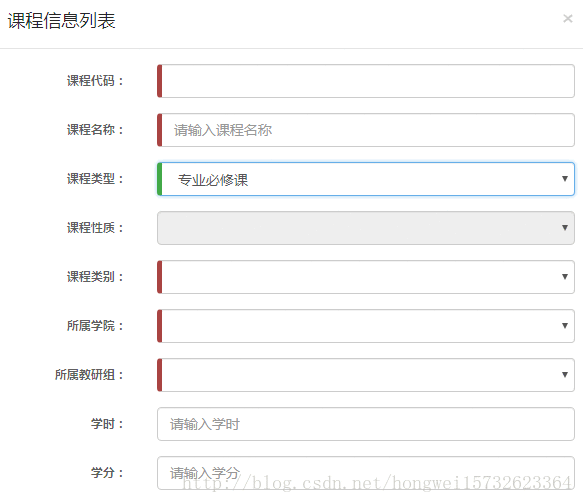Viewport: 583px width, 503px height.
Task: Open the 课程类型 dropdown showing 专业必修课
Action: [366, 179]
